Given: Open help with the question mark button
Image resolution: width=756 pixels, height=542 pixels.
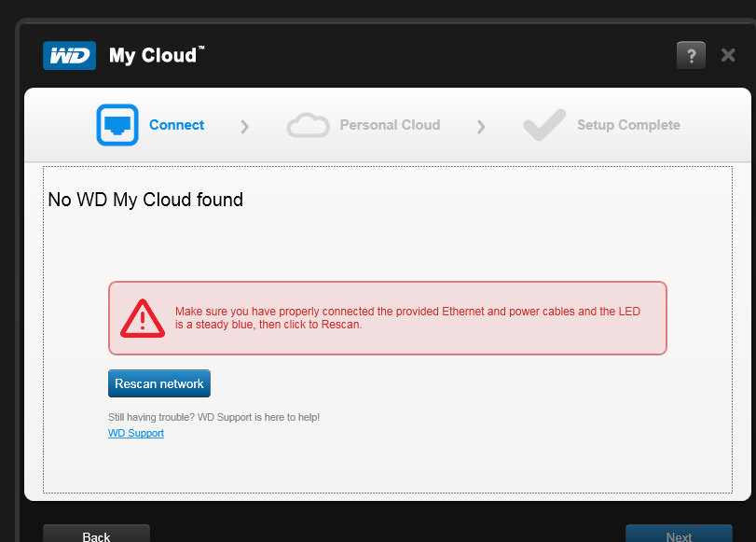Looking at the screenshot, I should coord(691,55).
